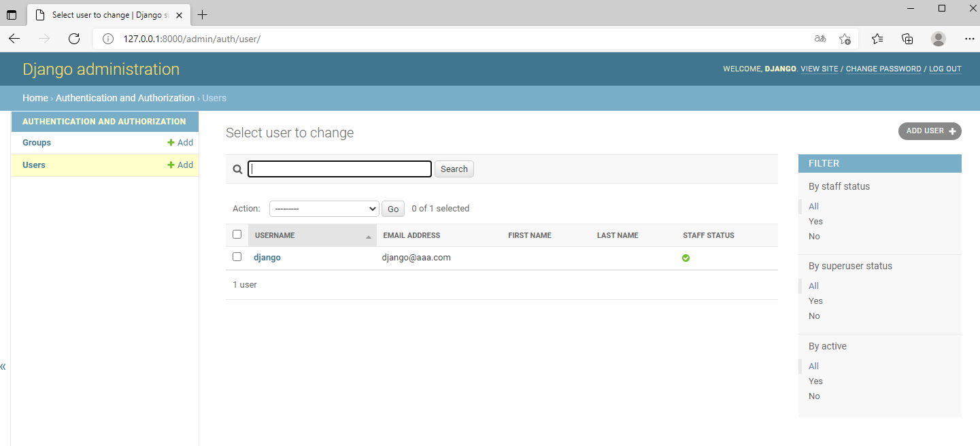Image resolution: width=980 pixels, height=446 pixels.
Task: Filter active by No
Action: point(814,396)
